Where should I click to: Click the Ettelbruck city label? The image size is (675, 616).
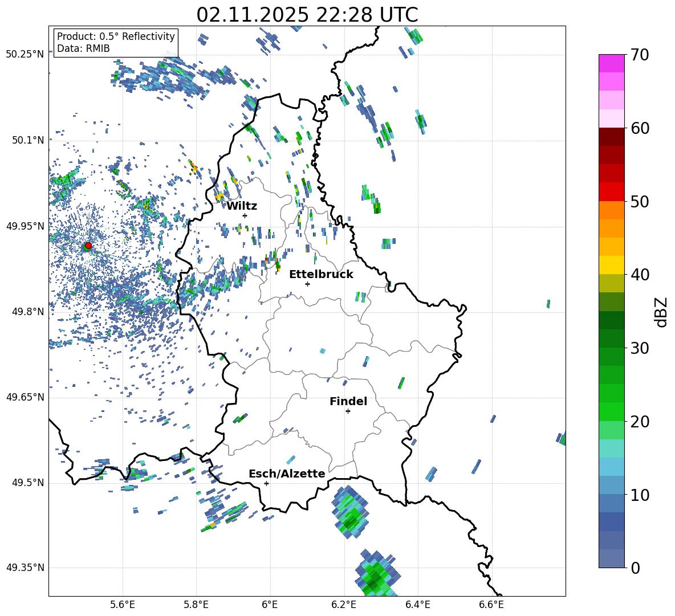click(x=321, y=275)
